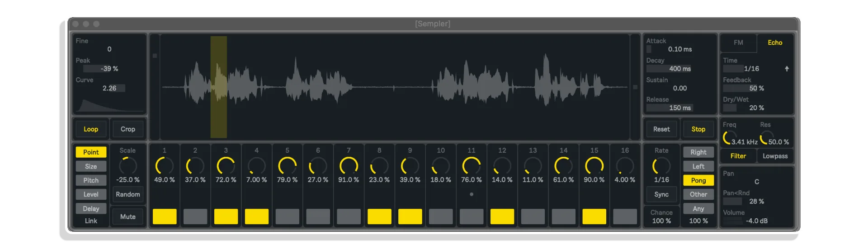The width and height of the screenshot is (868, 249).
Task: Click step 3 knob at 72.0 %
Action: tap(226, 166)
